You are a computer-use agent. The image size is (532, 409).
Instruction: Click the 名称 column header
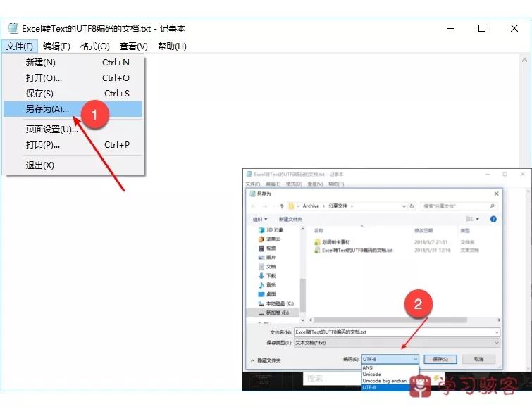tap(318, 230)
